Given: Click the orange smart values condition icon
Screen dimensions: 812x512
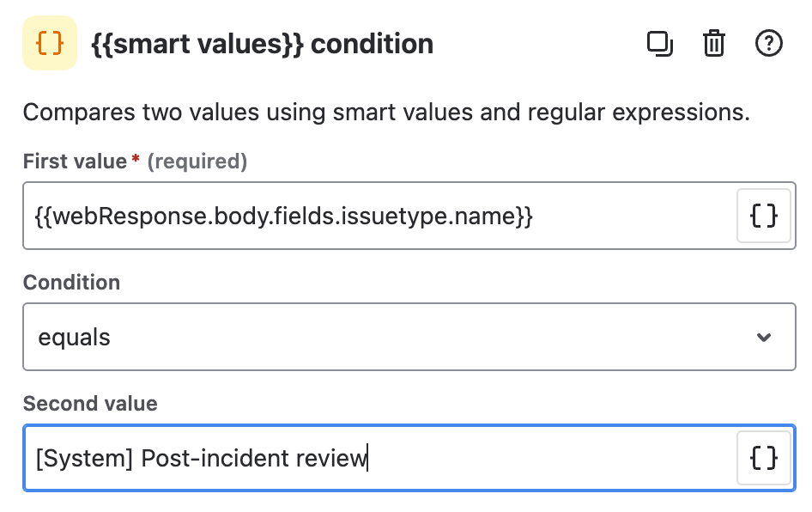Looking at the screenshot, I should click(50, 44).
